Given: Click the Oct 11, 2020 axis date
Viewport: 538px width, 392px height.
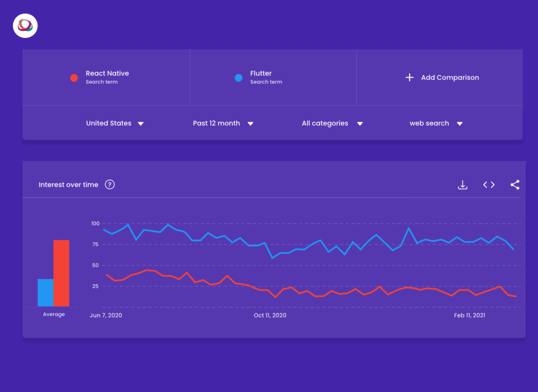Looking at the screenshot, I should coord(270,315).
